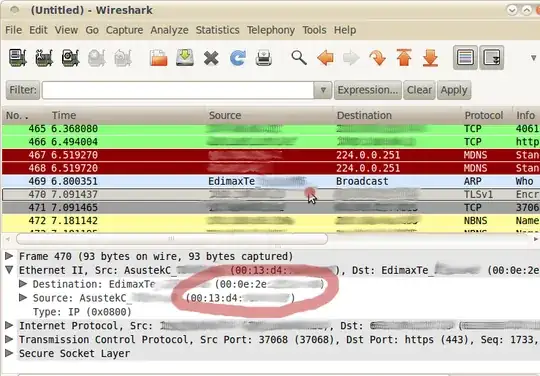Viewport: 540px width, 376px height.
Task: Apply the display filter
Action: click(x=454, y=90)
